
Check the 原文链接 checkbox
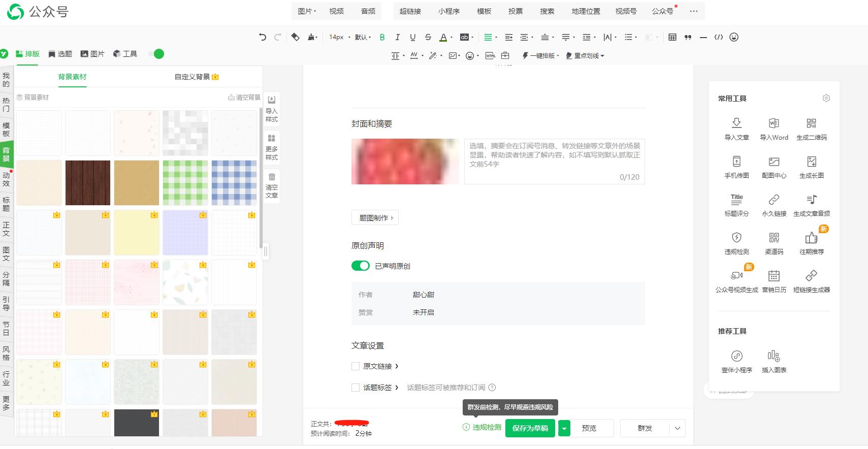[356, 366]
